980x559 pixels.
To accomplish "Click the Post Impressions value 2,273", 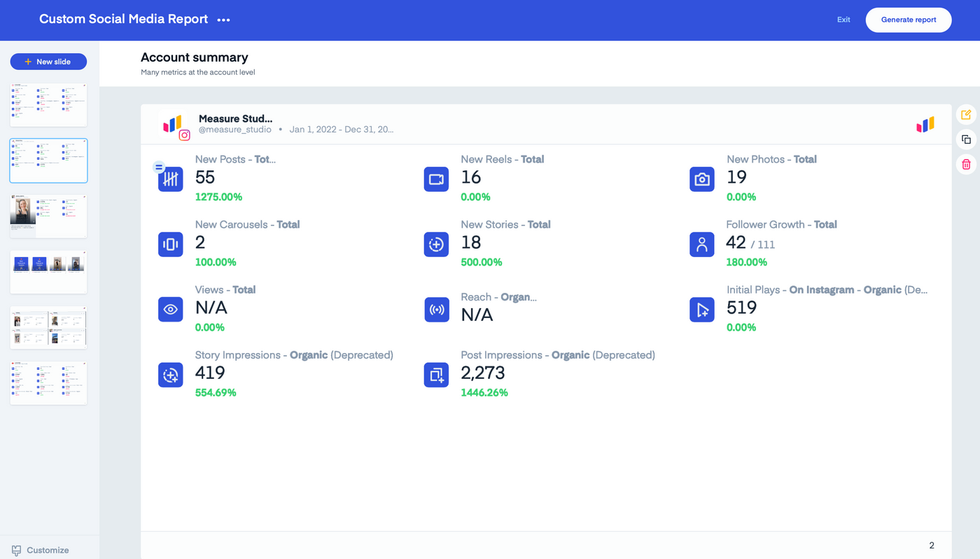I will (x=483, y=373).
